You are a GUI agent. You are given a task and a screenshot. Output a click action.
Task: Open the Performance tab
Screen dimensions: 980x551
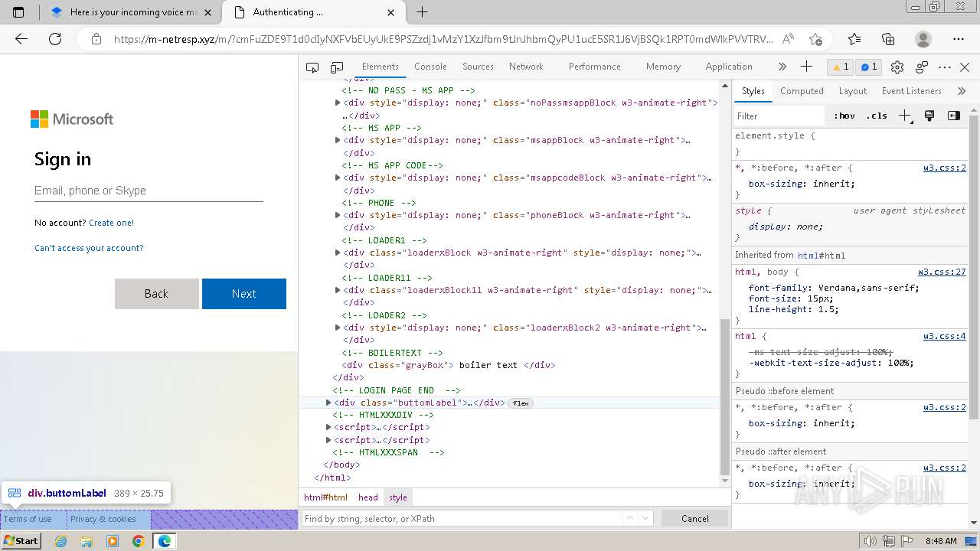594,67
